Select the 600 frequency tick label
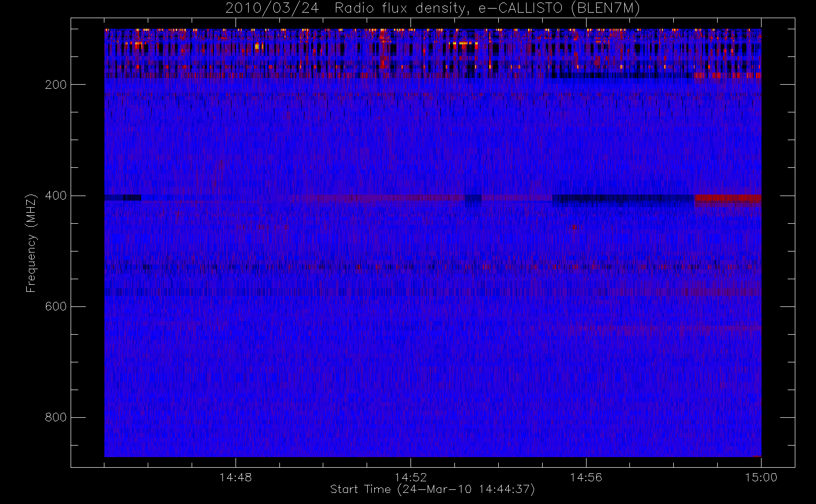 [56, 306]
